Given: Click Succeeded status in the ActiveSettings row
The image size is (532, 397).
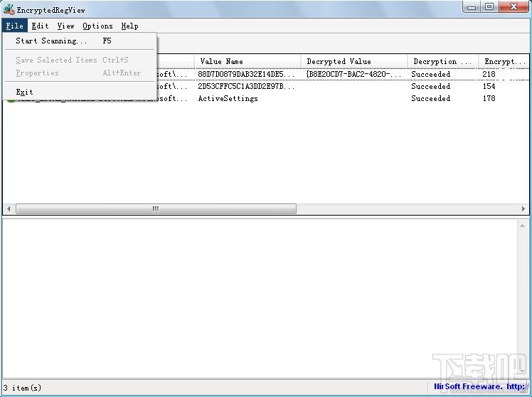Looking at the screenshot, I should (430, 98).
